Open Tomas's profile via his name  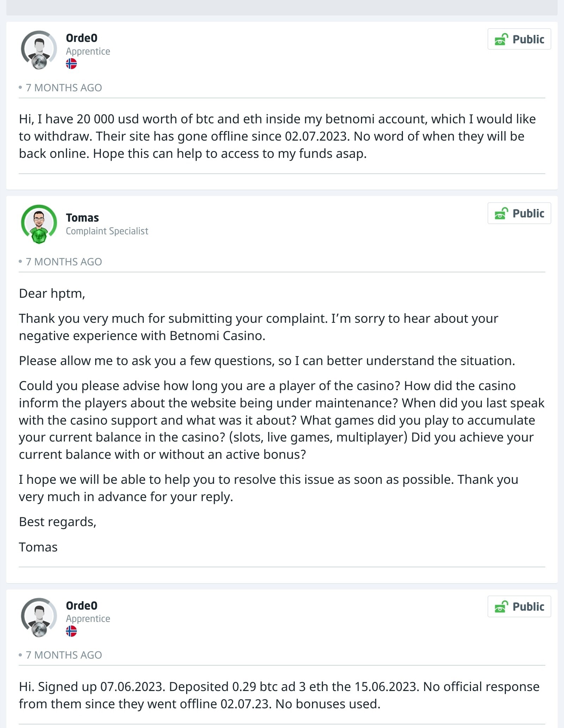82,218
